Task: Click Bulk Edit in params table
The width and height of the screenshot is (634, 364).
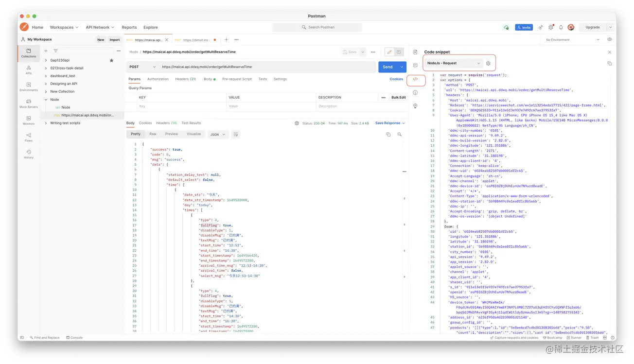Action: click(399, 97)
